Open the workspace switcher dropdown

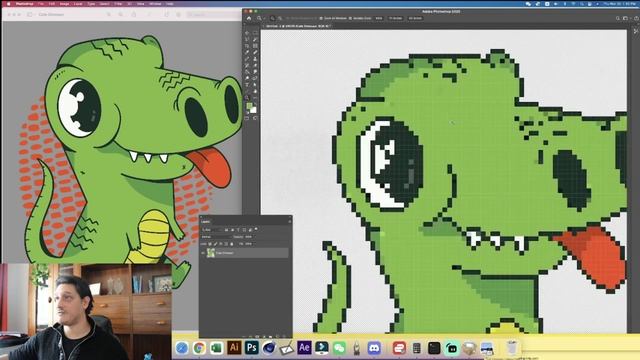(626, 18)
